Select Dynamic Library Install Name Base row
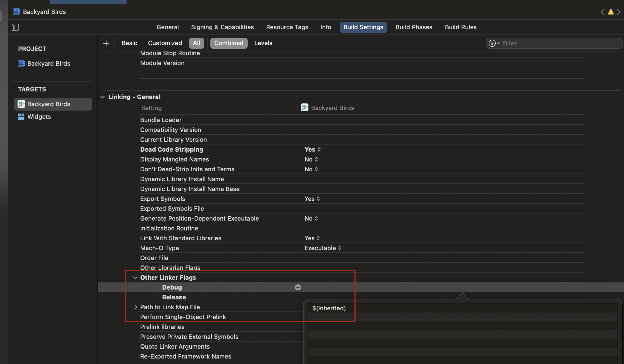624x364 pixels. 190,189
